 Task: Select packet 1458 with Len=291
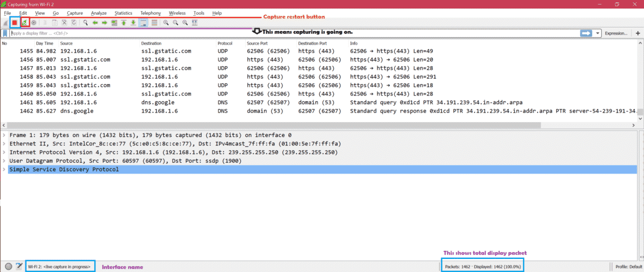(x=319, y=77)
